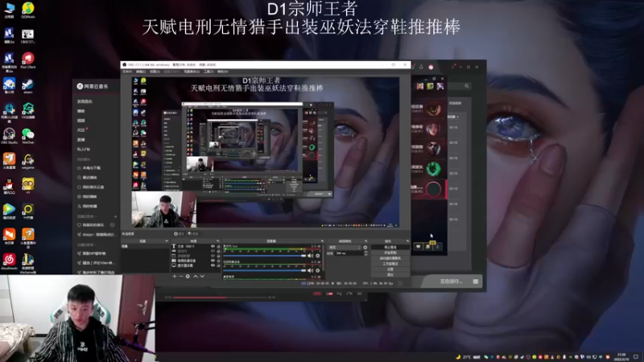Toggle eye icon of second source row

point(213,251)
